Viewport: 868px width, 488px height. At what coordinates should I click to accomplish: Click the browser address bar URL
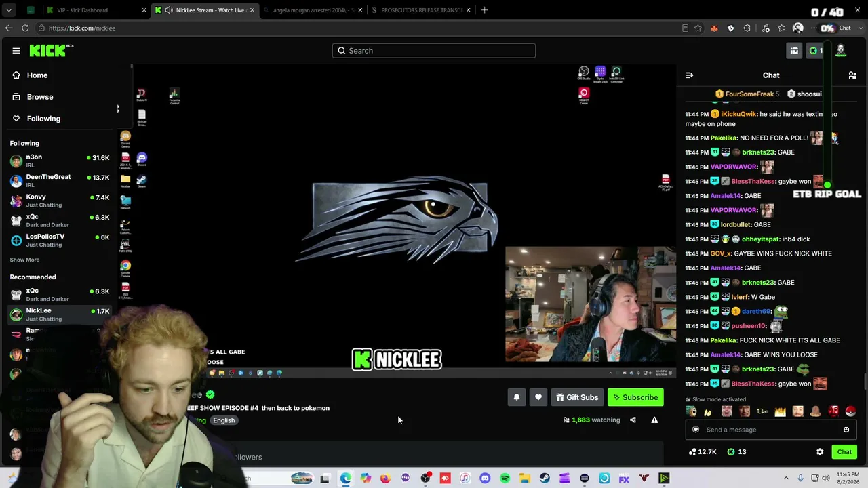(x=82, y=28)
